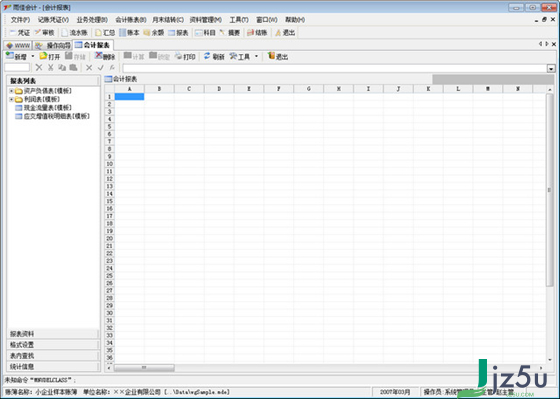Open the 业务处理 menu

92,20
